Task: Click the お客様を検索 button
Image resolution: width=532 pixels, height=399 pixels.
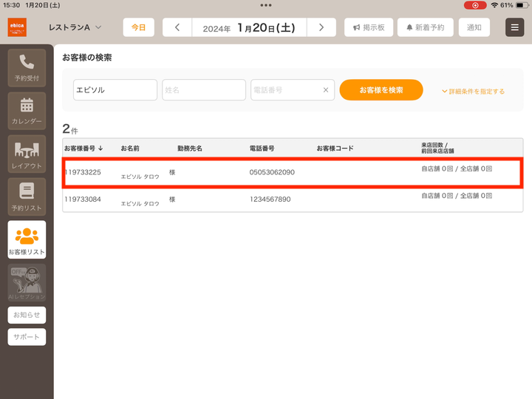Action: tap(381, 90)
